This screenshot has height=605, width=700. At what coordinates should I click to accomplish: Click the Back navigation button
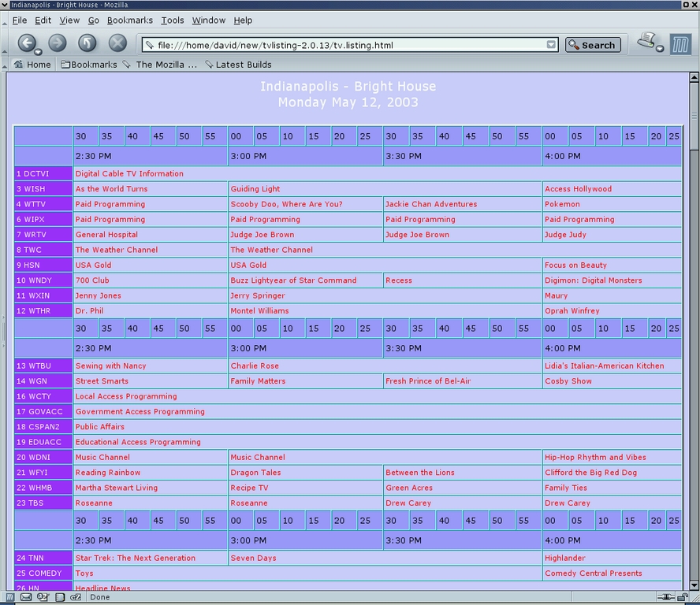point(27,43)
